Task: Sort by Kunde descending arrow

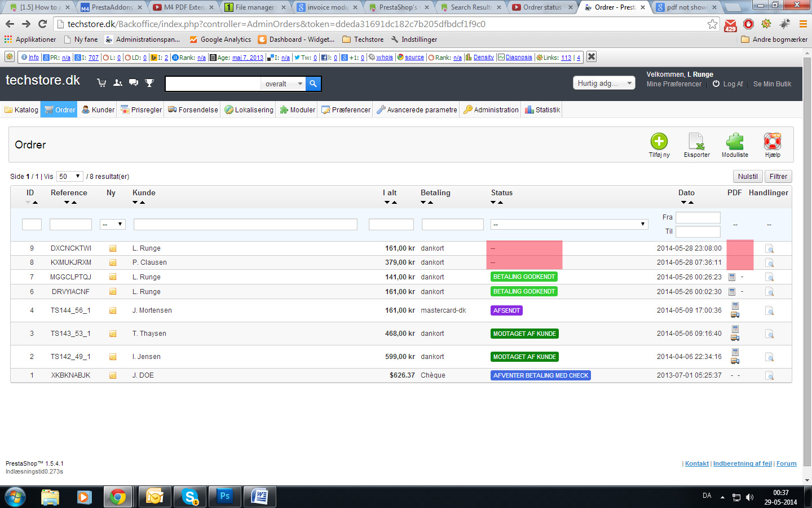Action: 135,202
